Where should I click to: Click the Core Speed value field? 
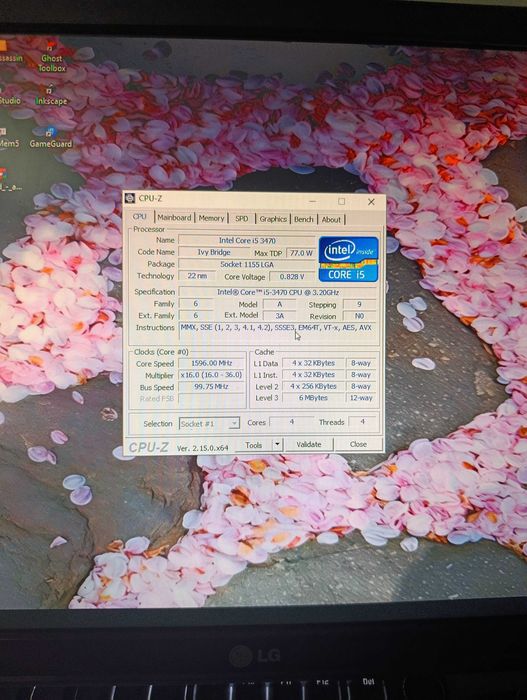coord(212,363)
